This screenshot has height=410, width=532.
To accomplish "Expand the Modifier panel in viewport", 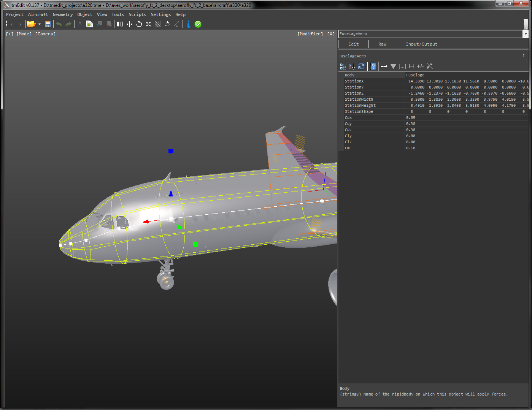I will click(310, 34).
